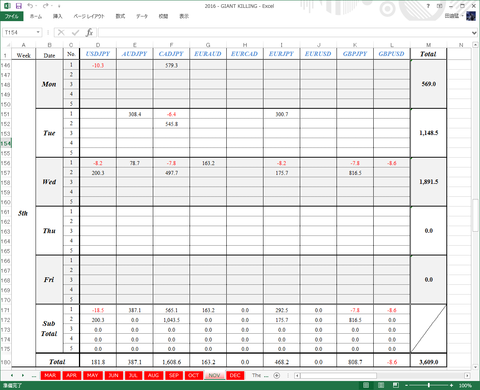Click the sheet tabs ellipsis to show more
This screenshot has height=390, width=480.
(34, 376)
